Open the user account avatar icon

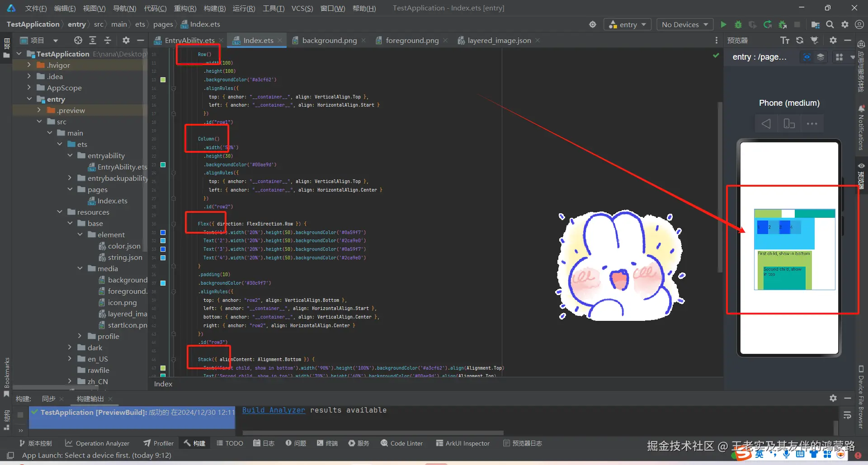[859, 24]
